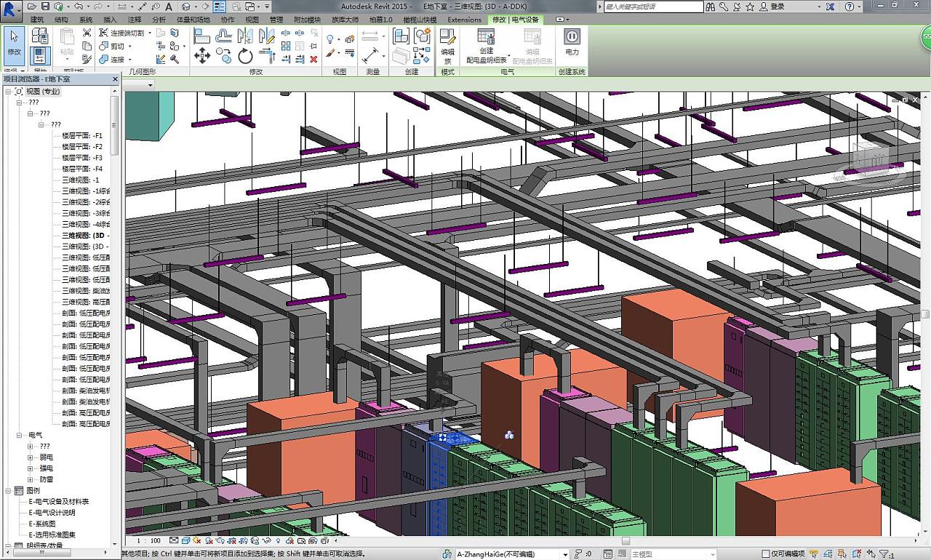
Task: Collapse the 视图 (专业) tree node
Action: click(8, 92)
